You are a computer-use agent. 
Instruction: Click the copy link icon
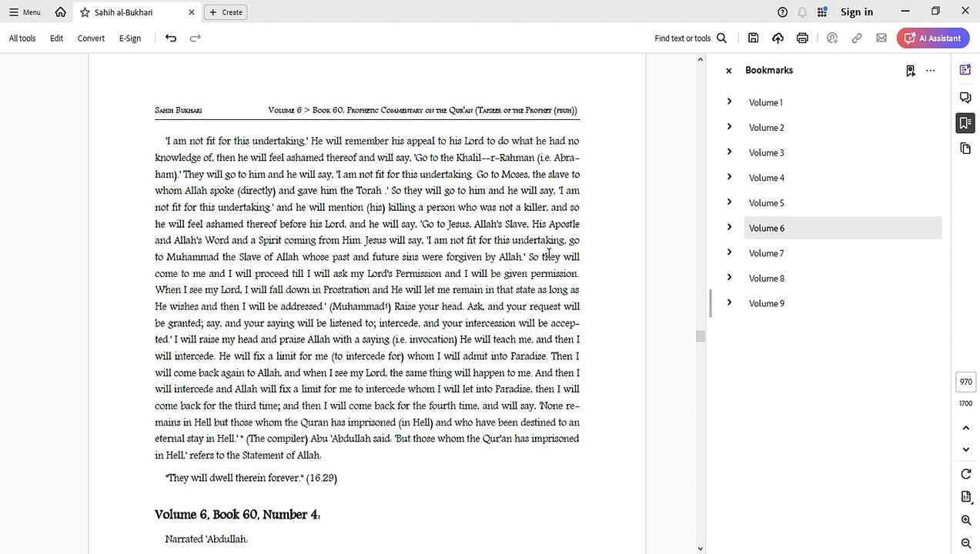(856, 38)
